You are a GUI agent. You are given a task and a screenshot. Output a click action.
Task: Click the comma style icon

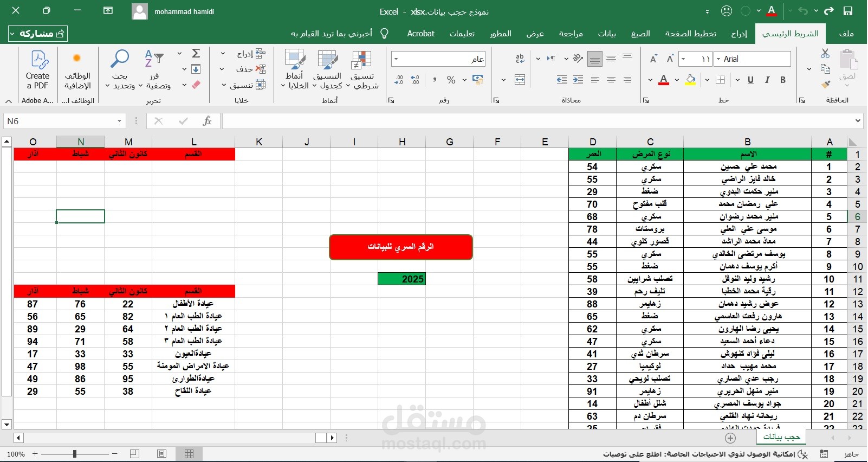(435, 80)
